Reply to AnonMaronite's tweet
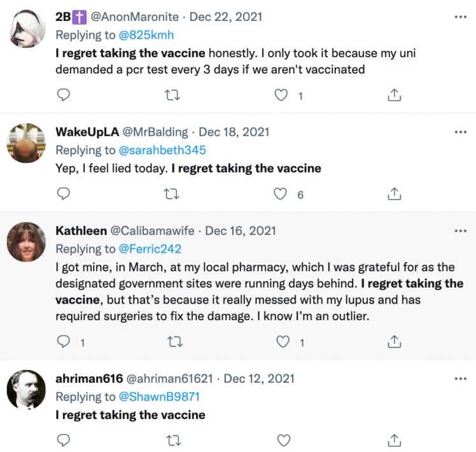Screen dimensions: 476x452 pos(63,95)
